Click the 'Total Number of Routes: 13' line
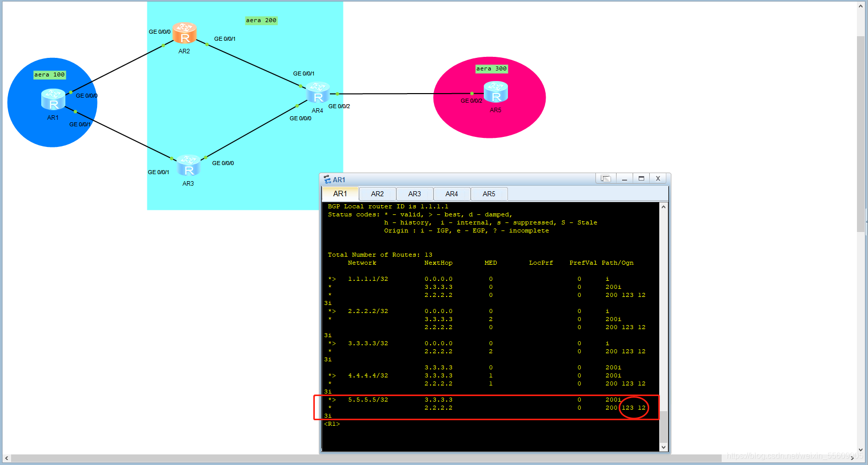Screen dimensions: 868x465 380,255
